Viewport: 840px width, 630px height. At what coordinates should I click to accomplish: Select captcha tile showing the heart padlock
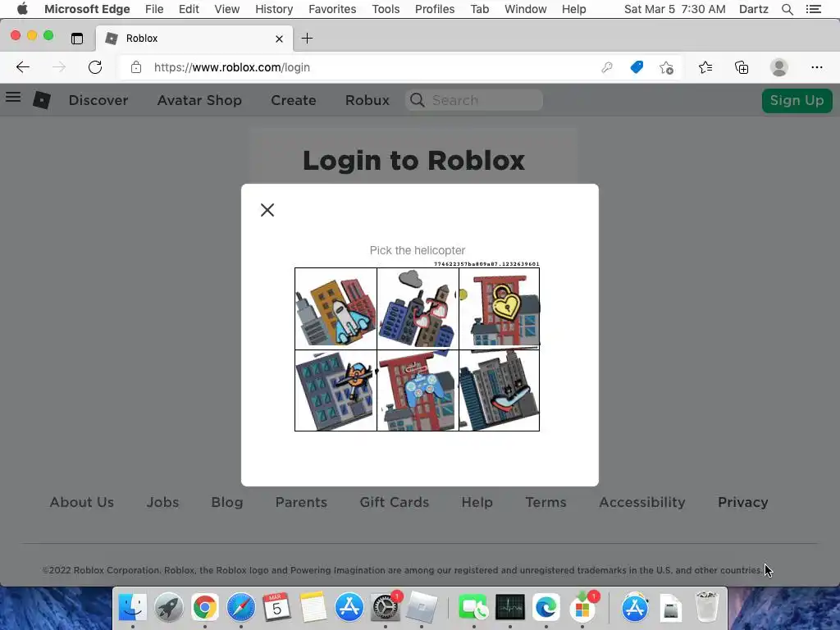coord(500,308)
